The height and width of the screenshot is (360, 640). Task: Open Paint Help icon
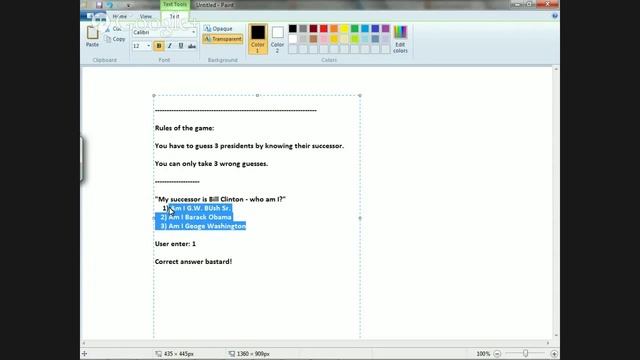click(555, 16)
